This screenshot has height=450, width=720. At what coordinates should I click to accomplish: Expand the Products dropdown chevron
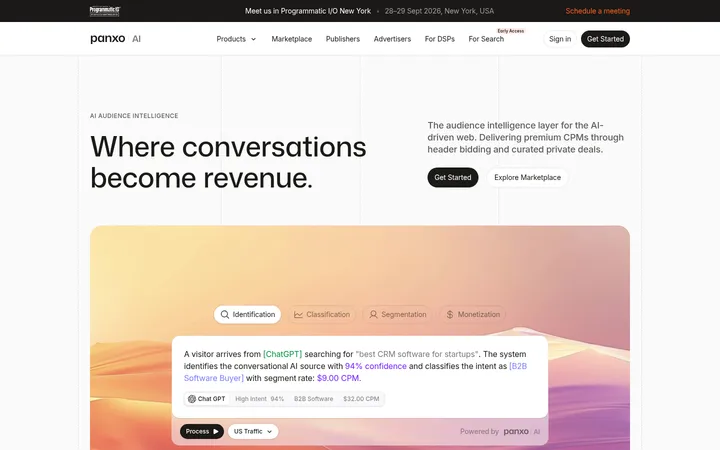coord(253,39)
